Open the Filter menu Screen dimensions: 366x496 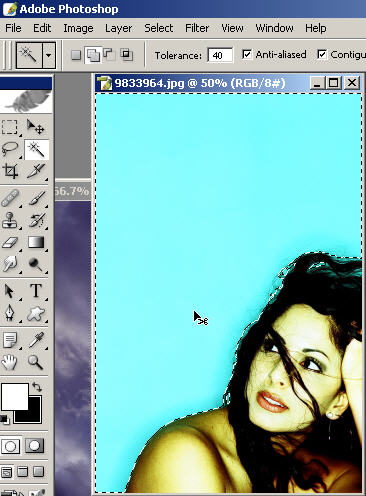point(197,28)
